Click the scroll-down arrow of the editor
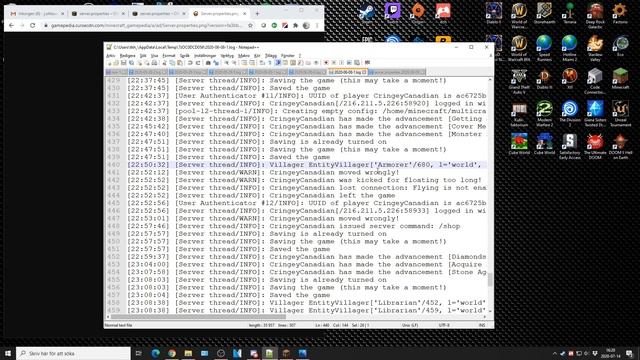The width and height of the screenshot is (640, 360). [x=490, y=311]
